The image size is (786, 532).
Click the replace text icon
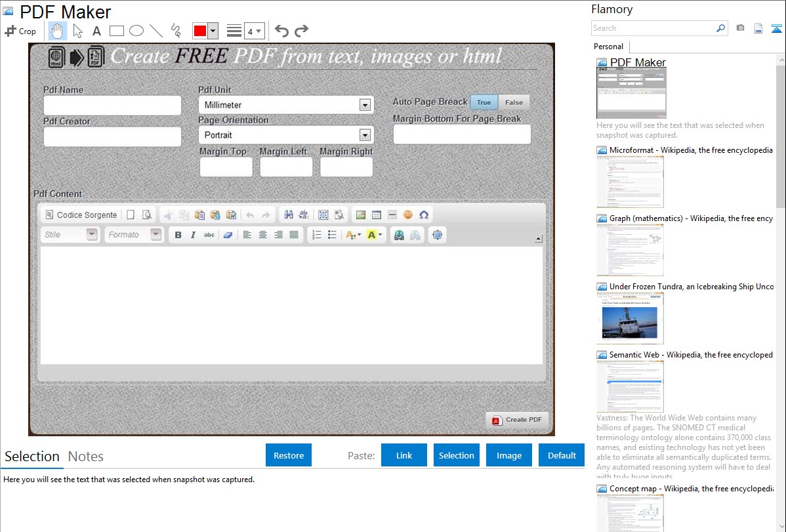pos(304,215)
